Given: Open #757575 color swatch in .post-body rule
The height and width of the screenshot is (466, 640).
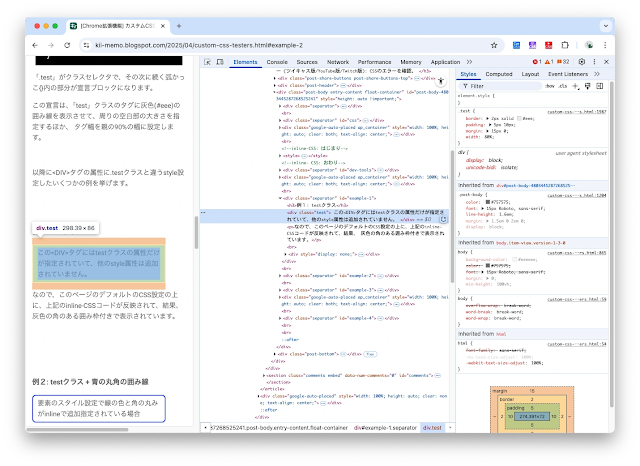Looking at the screenshot, I should coord(487,202).
